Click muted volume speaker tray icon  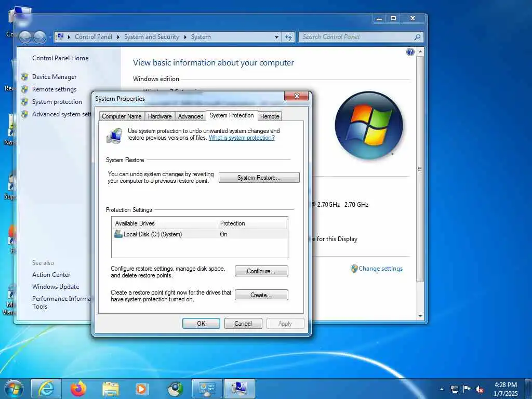coord(480,389)
